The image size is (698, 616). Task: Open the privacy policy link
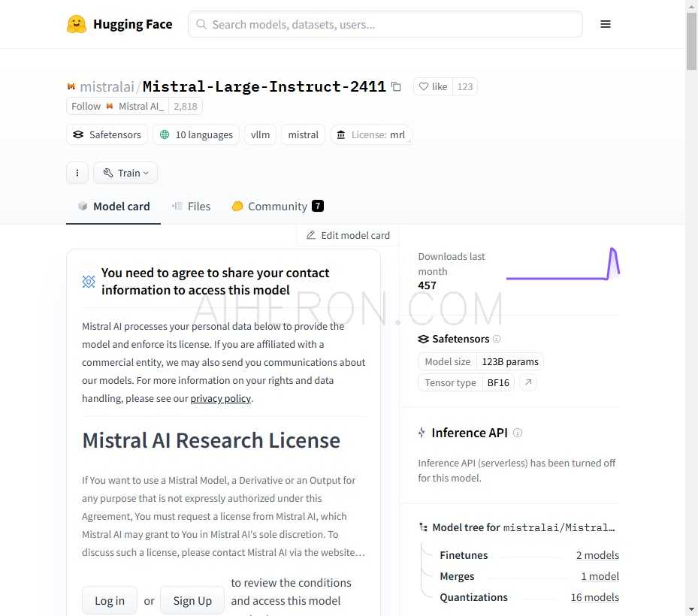(x=220, y=398)
